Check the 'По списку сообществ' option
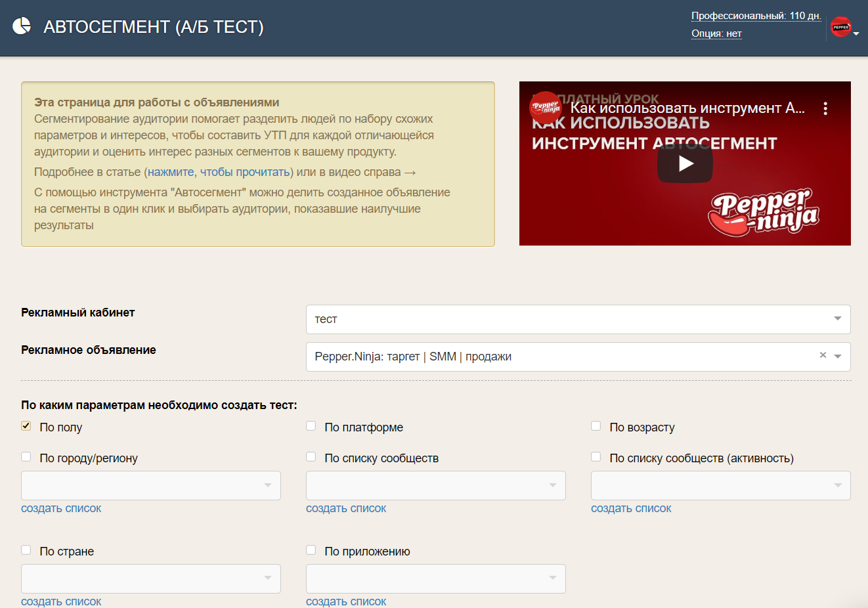 pos(311,457)
